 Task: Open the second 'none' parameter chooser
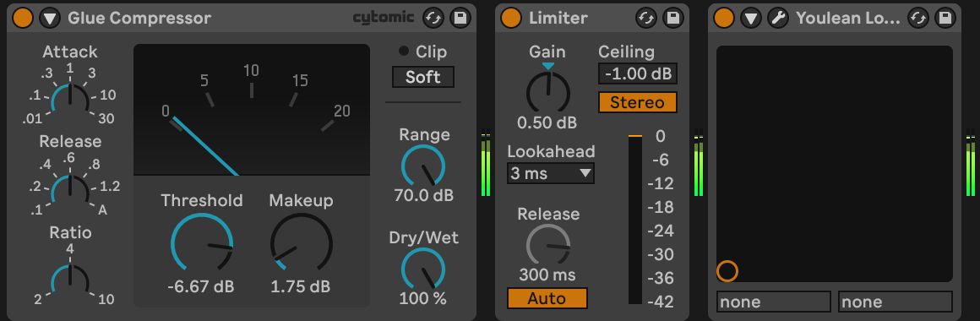(x=895, y=302)
